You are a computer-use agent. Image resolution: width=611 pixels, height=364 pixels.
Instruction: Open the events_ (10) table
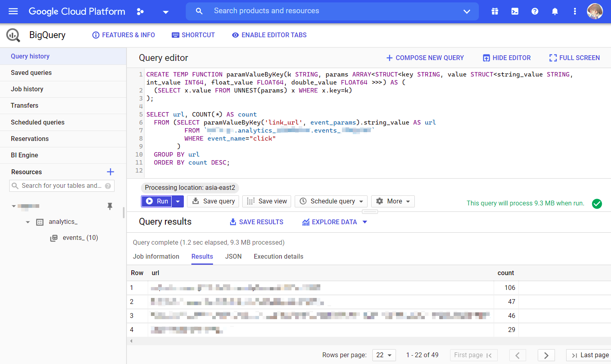click(80, 238)
